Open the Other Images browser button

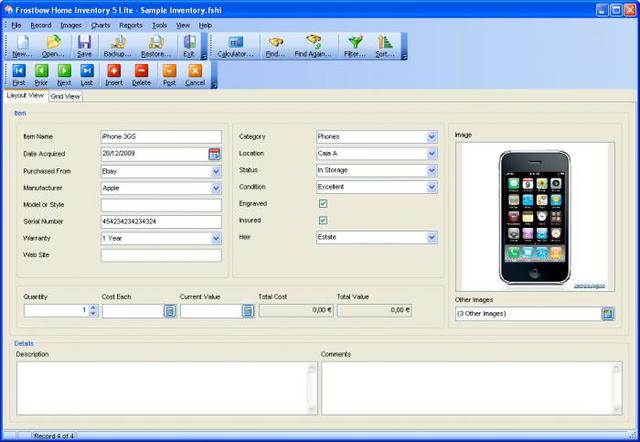(608, 314)
